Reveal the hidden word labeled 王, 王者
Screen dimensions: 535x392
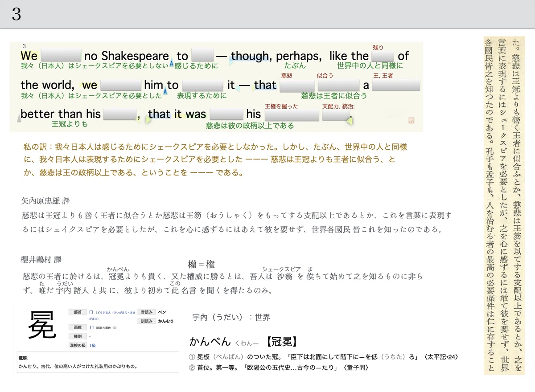tap(396, 85)
